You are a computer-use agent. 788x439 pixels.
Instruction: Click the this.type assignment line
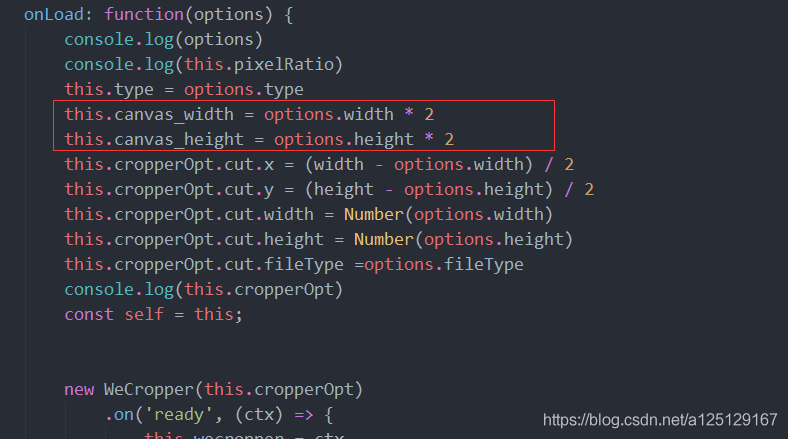pyautogui.click(x=184, y=89)
